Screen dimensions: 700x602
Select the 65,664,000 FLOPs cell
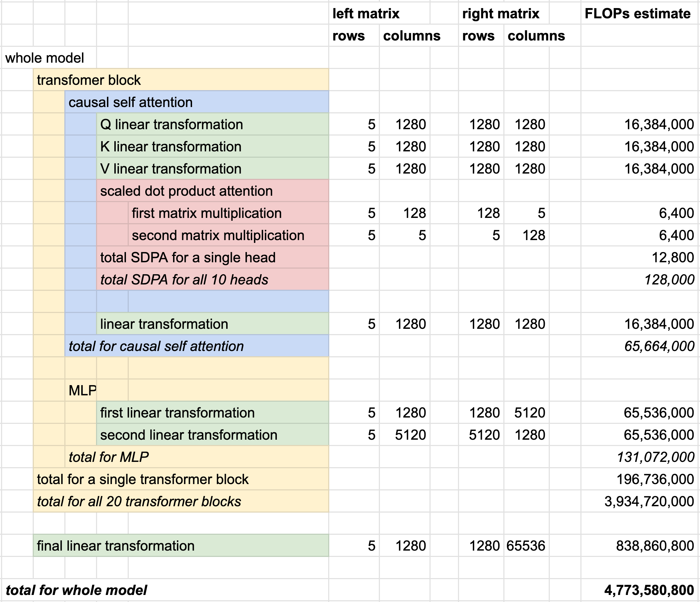[x=659, y=346]
